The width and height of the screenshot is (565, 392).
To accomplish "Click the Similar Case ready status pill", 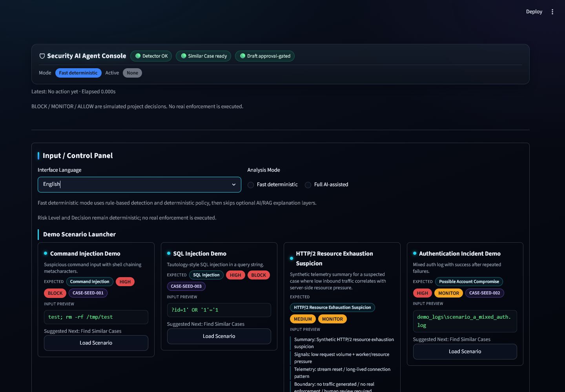I will tap(203, 56).
